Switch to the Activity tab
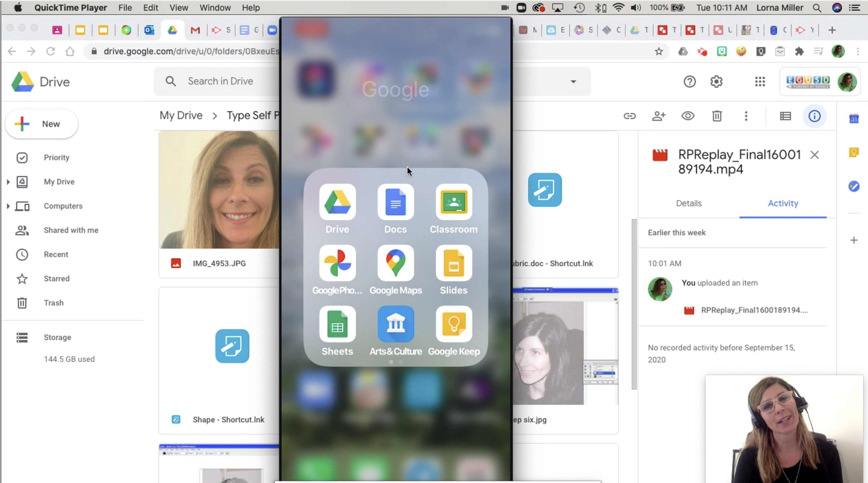Viewport: 868px width, 483px height. point(783,203)
